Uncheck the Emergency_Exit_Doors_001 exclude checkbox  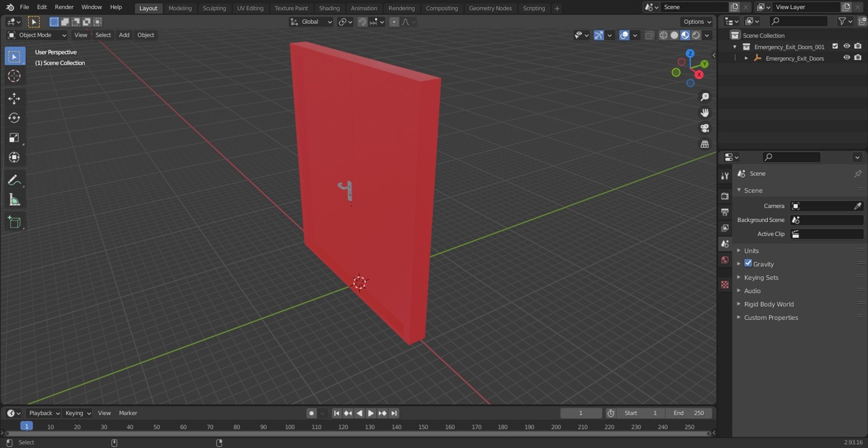(x=835, y=47)
